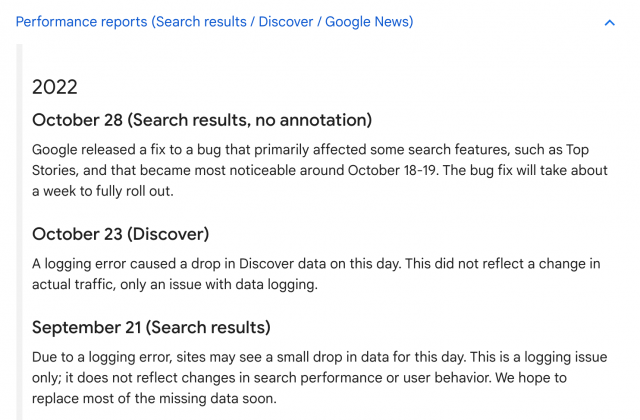Click the October 23 (Discover) heading
The height and width of the screenshot is (420, 640).
(120, 234)
